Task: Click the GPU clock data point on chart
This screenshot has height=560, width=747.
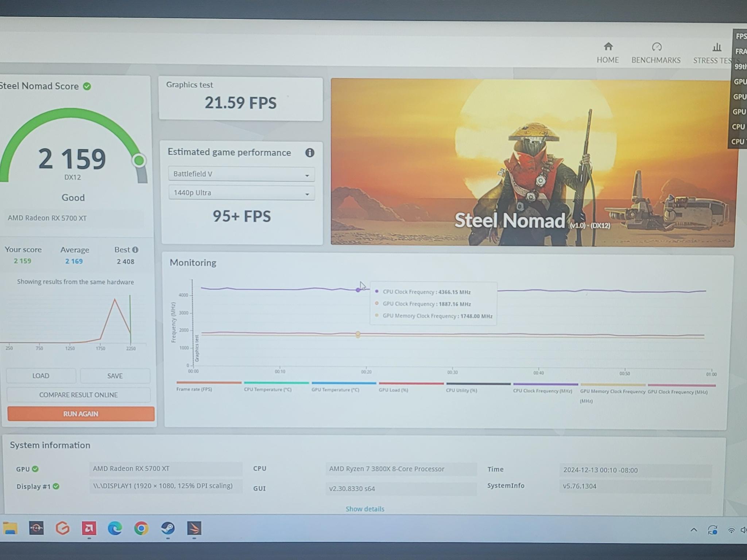Action: click(x=358, y=334)
